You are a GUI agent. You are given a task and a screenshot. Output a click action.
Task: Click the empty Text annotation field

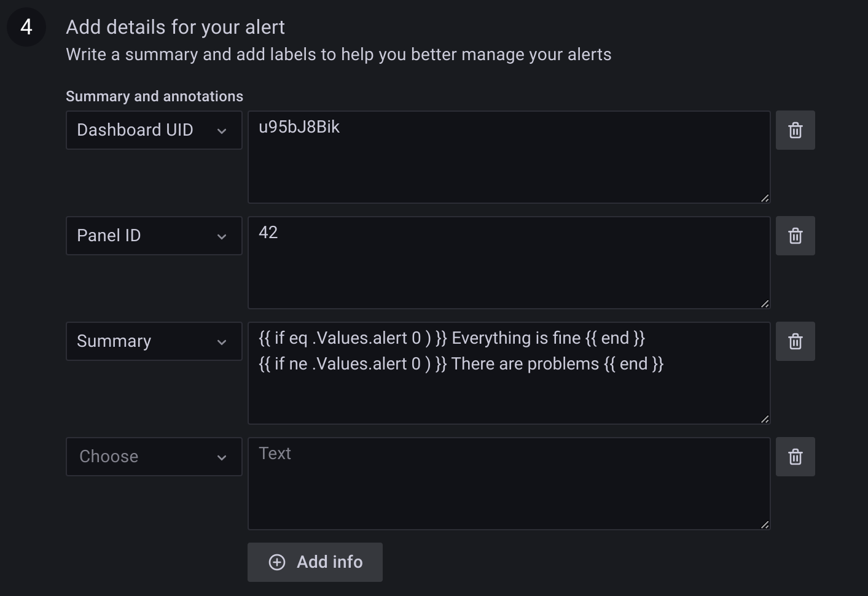pyautogui.click(x=509, y=484)
